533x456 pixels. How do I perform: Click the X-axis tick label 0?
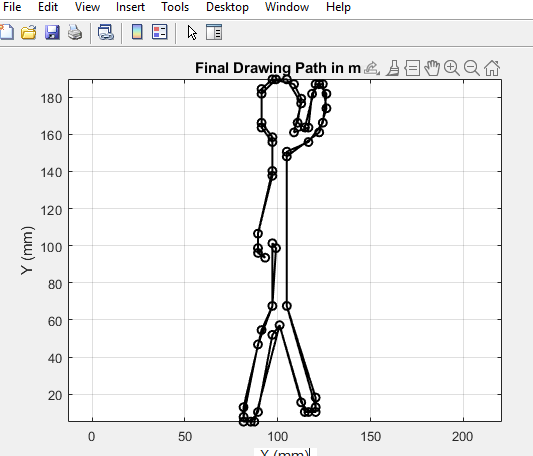coord(91,437)
